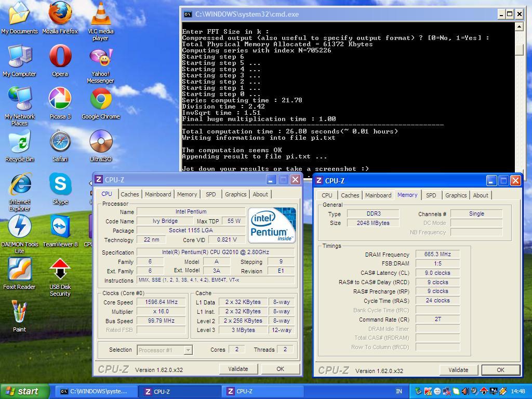532x399 pixels.
Task: Click Validate in right CPU-Z window
Action: tap(458, 370)
